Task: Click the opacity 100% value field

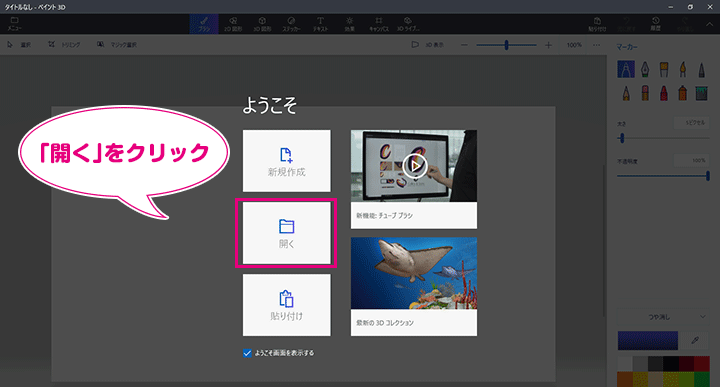Action: click(692, 161)
